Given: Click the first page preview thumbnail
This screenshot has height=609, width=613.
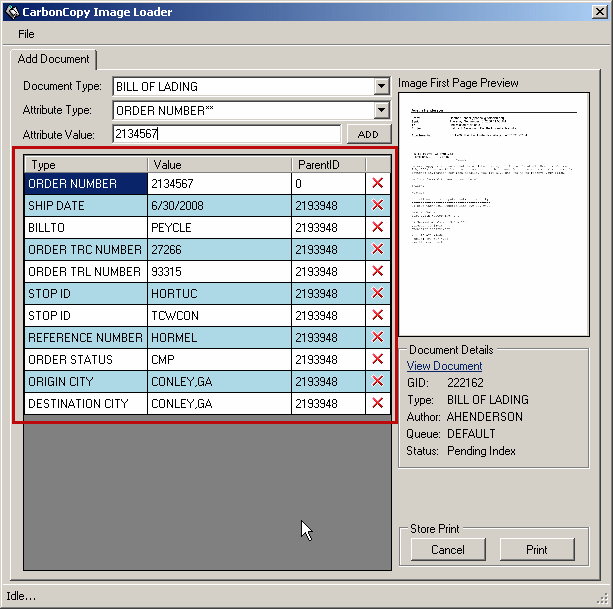Looking at the screenshot, I should tap(493, 214).
